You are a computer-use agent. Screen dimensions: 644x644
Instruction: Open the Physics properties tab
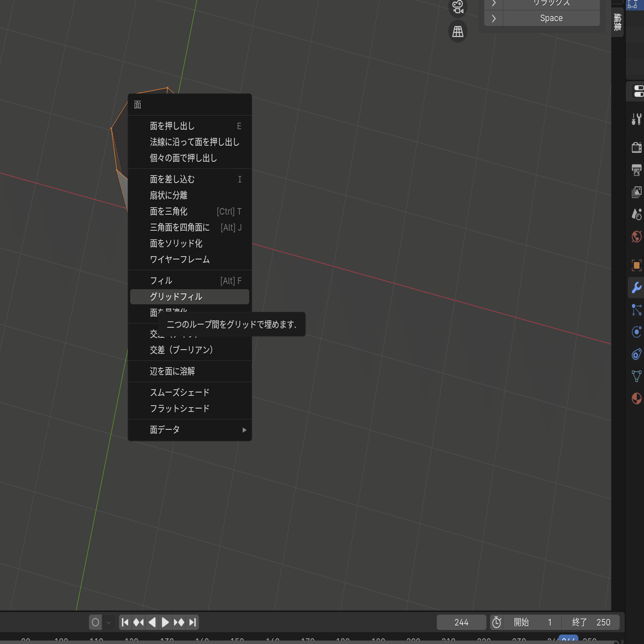(x=636, y=332)
